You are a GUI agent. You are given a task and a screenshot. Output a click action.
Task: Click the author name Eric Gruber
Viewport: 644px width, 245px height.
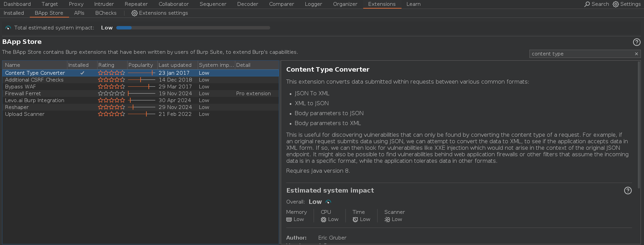[x=332, y=238]
